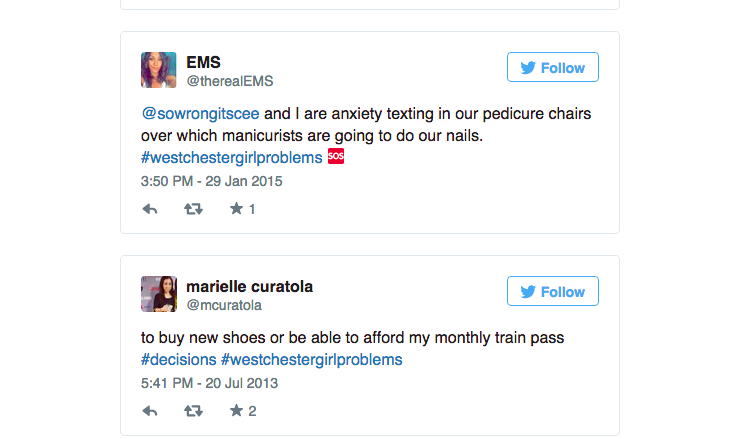This screenshot has width=744, height=439.
Task: Open the 29 Jan 2015 timestamp
Action: (x=212, y=182)
